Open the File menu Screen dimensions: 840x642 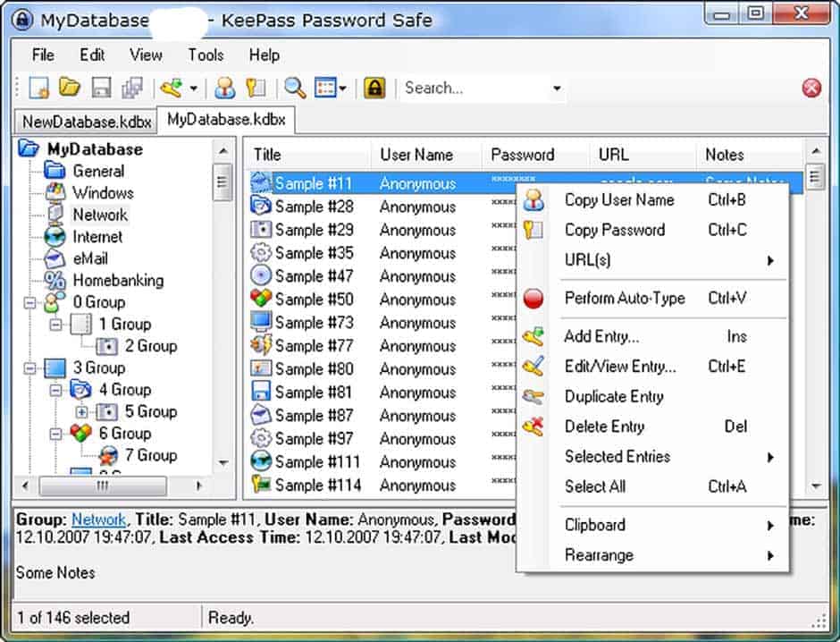(x=43, y=55)
